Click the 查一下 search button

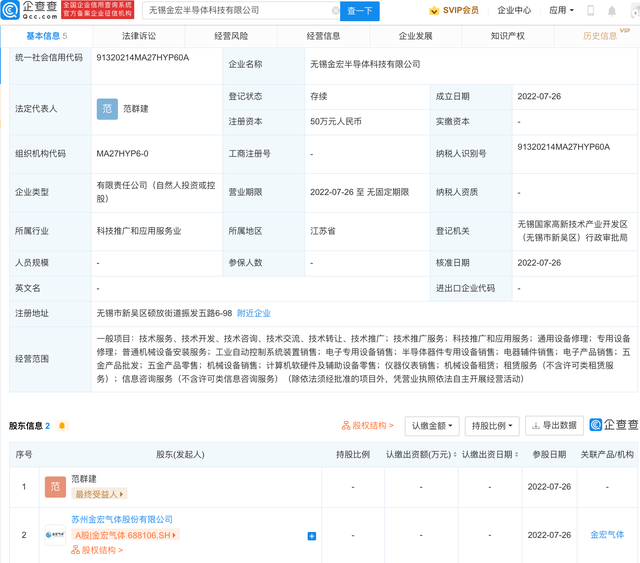pos(360,11)
